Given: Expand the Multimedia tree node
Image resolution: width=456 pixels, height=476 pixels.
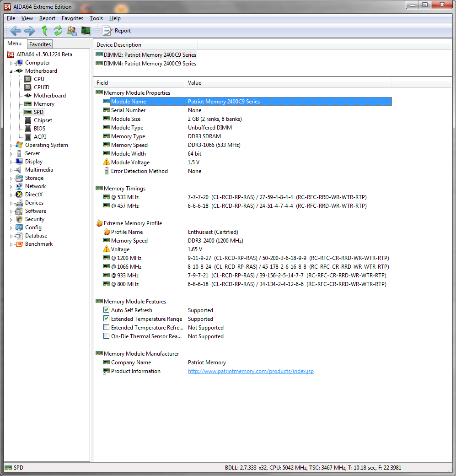Looking at the screenshot, I should point(11,170).
